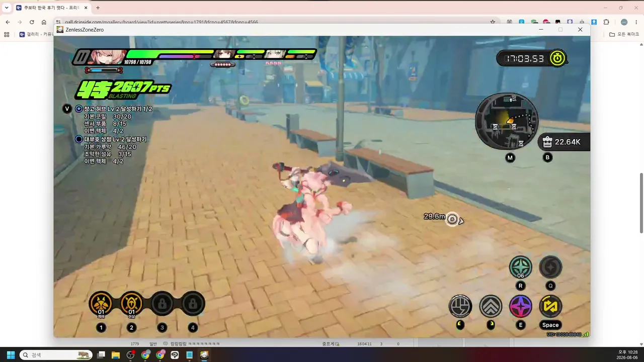
Task: Open the 갤러리 bookmark in bookmarks bar
Action: [x=36, y=34]
